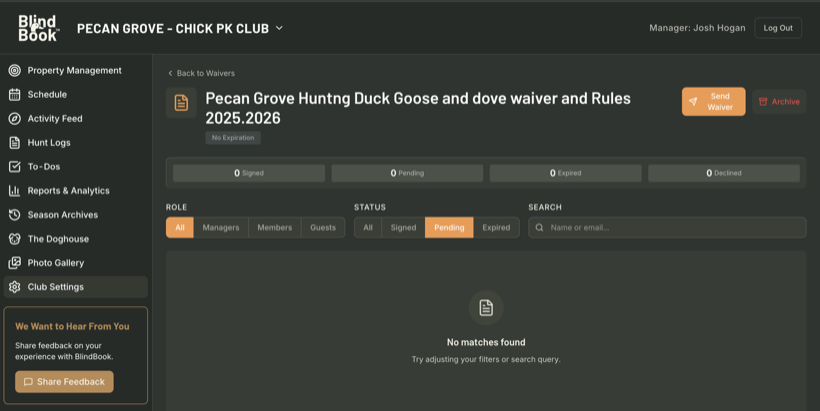Image resolution: width=820 pixels, height=411 pixels.
Task: Go back to Waivers list
Action: click(x=201, y=73)
